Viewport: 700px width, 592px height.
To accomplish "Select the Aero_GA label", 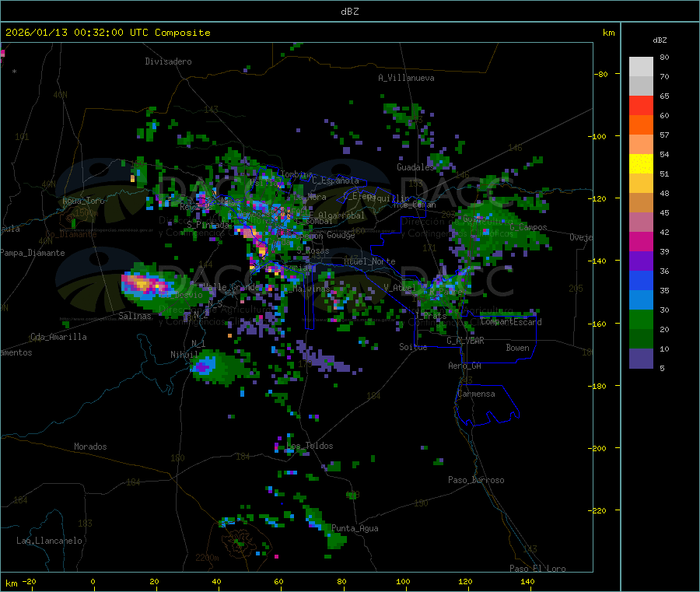I will (465, 366).
